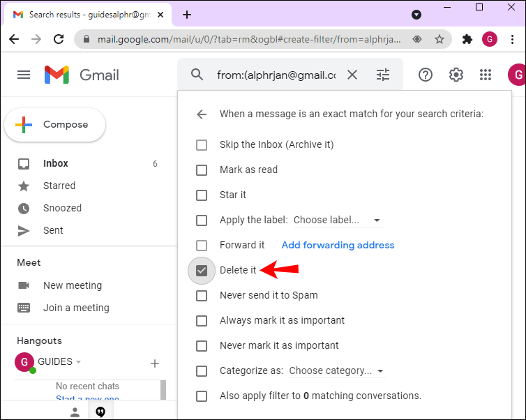
Task: Open the Choose label dropdown
Action: pos(338,220)
